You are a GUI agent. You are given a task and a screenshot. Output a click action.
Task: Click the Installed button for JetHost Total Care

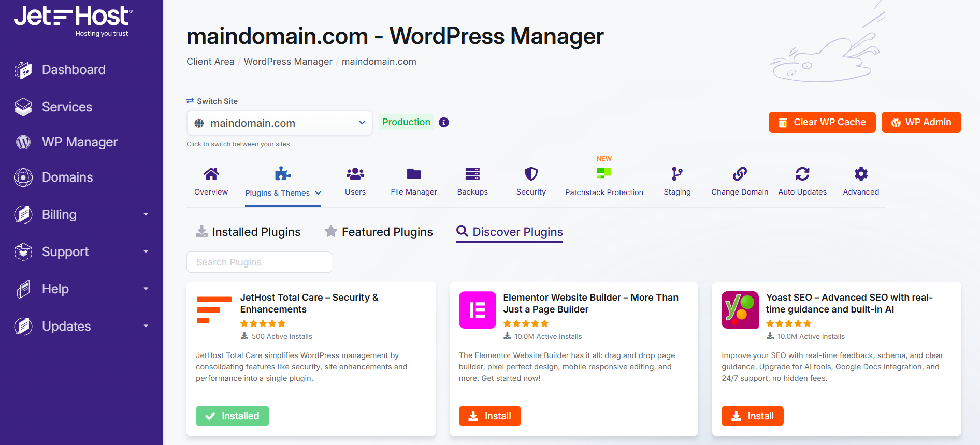pos(233,416)
